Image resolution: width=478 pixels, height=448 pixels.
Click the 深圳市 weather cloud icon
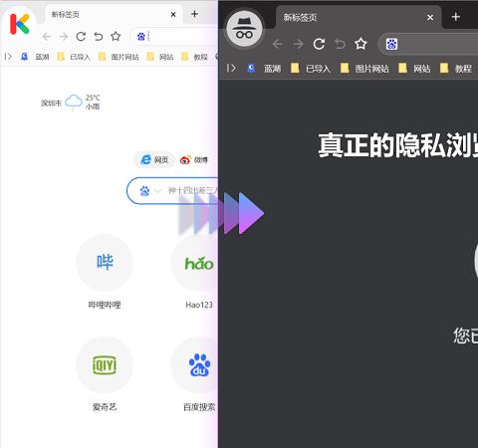click(x=74, y=102)
